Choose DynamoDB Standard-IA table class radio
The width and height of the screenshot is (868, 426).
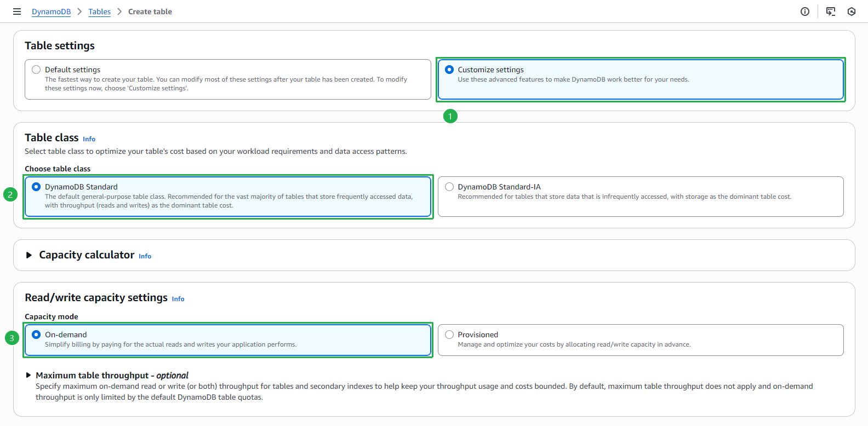[449, 187]
